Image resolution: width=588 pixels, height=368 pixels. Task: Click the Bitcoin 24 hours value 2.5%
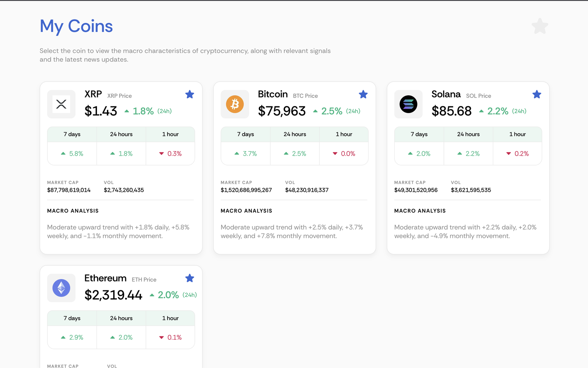tap(299, 153)
